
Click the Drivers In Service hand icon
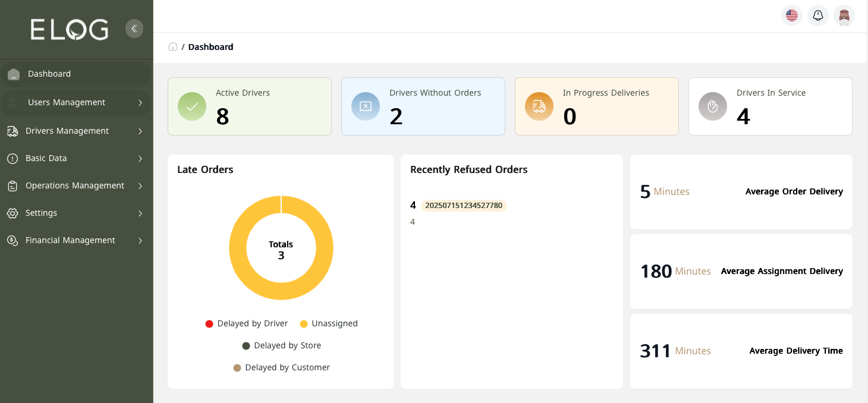(x=712, y=106)
